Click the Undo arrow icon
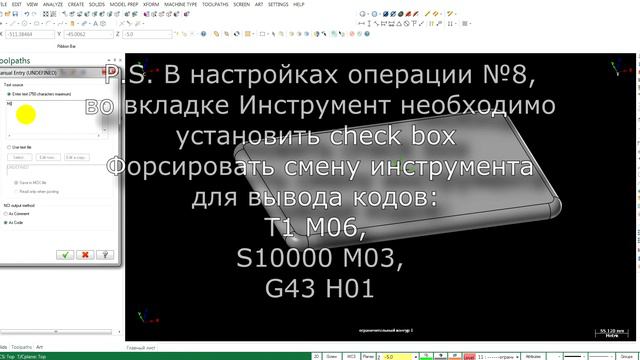 point(27,14)
